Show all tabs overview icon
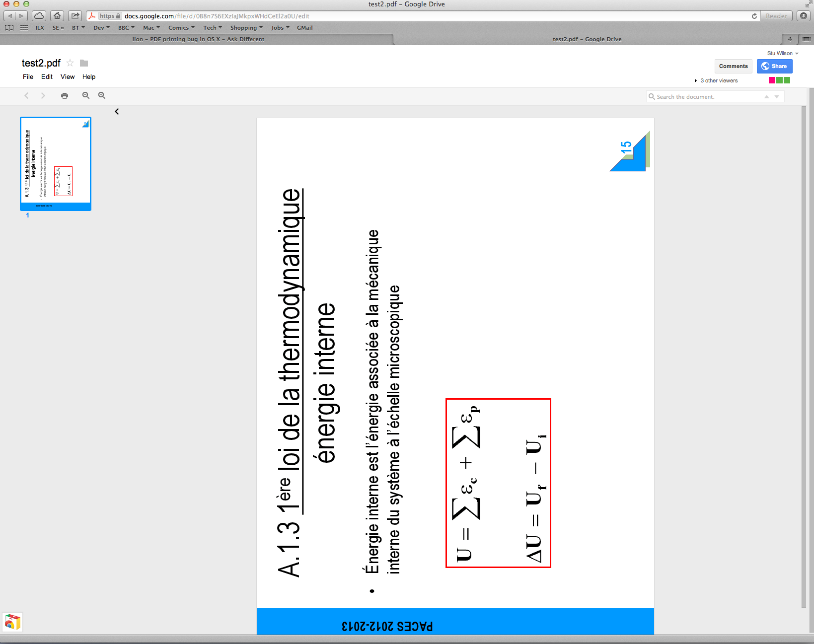The height and width of the screenshot is (644, 814). click(x=806, y=39)
